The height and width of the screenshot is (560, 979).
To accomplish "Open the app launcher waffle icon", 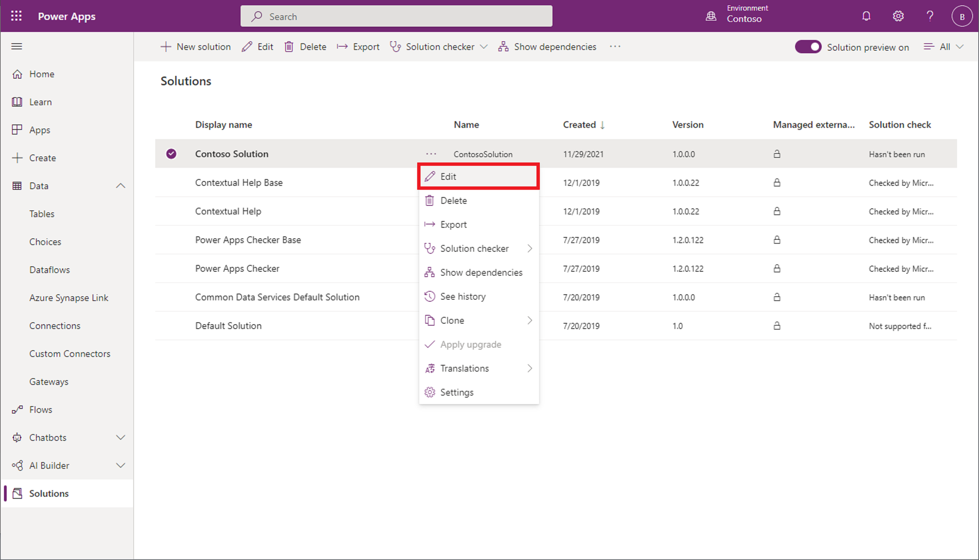I will click(x=16, y=16).
